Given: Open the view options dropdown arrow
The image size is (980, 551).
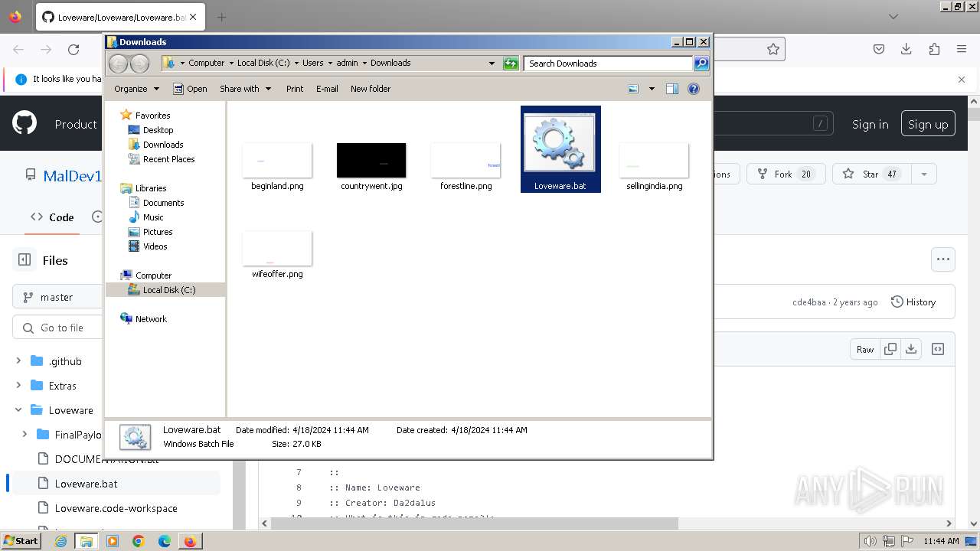Looking at the screenshot, I should click(x=652, y=89).
